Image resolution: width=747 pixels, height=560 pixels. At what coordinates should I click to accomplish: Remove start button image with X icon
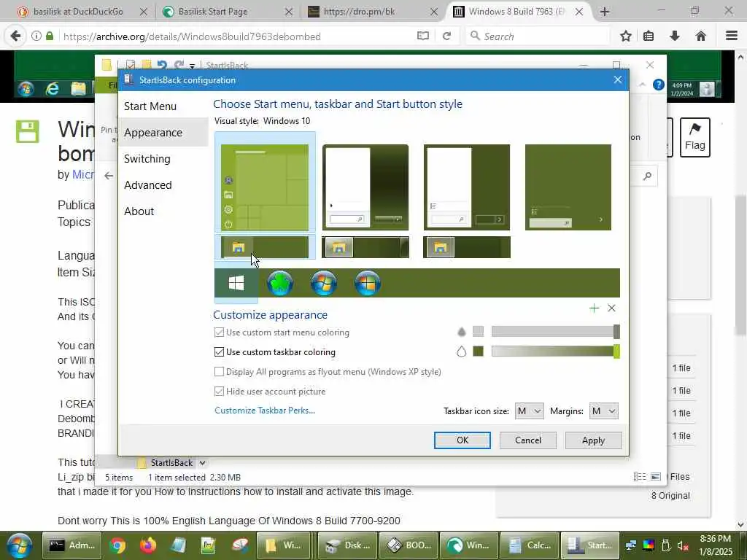[x=612, y=308]
